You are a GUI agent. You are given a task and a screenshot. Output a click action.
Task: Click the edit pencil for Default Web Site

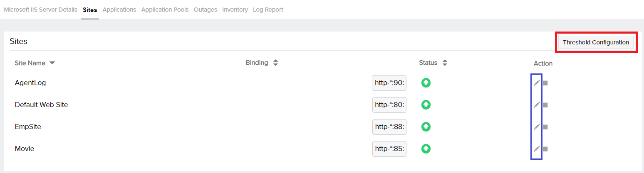tap(537, 105)
